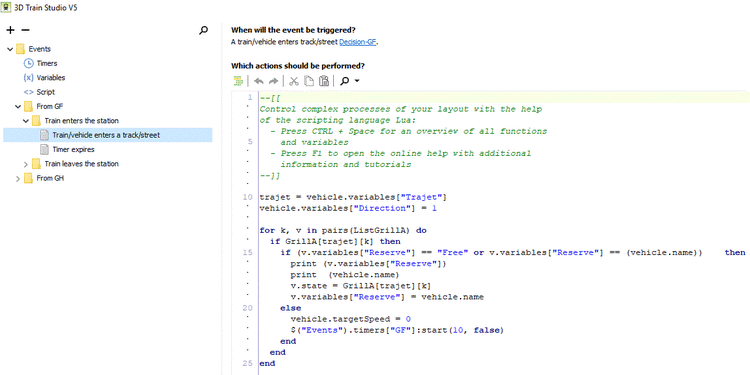The image size is (750, 375).
Task: Open search in the events tree panel
Action: coord(203,30)
